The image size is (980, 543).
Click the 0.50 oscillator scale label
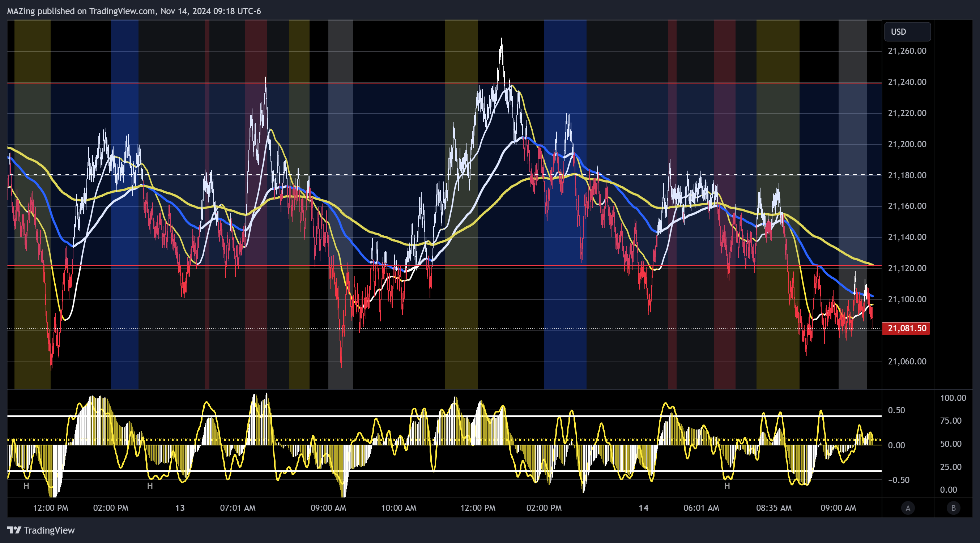[x=896, y=410]
